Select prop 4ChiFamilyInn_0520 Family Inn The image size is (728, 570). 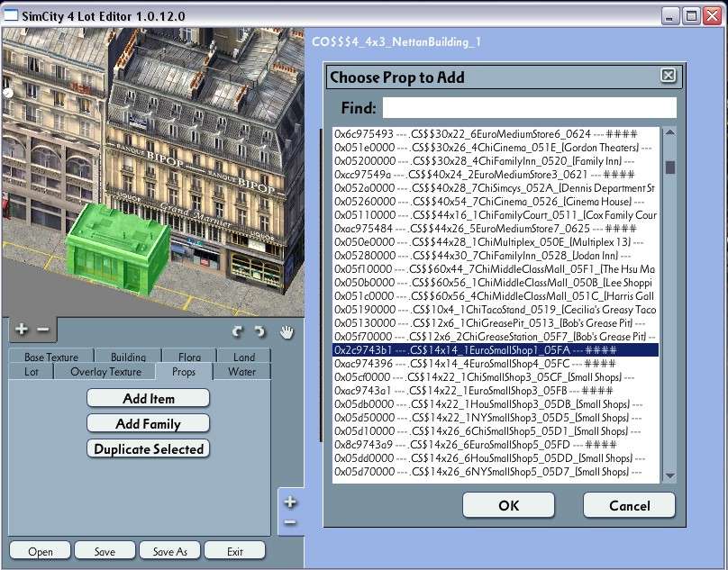coord(496,161)
